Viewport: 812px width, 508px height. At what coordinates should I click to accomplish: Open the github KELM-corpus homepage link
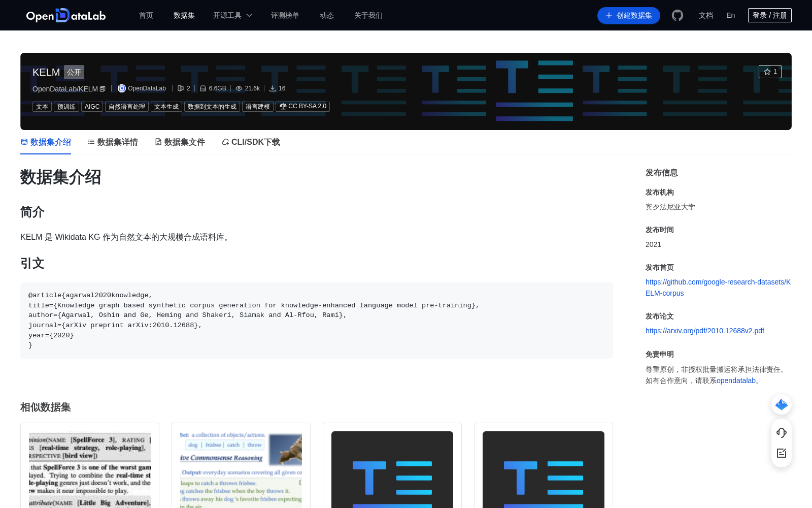point(718,288)
